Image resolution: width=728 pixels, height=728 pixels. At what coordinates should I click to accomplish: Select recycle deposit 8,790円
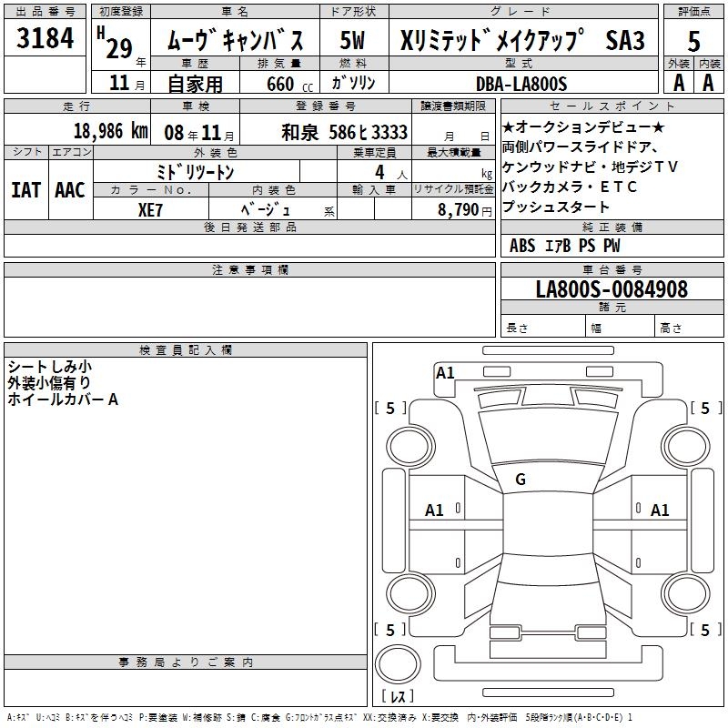click(465, 210)
